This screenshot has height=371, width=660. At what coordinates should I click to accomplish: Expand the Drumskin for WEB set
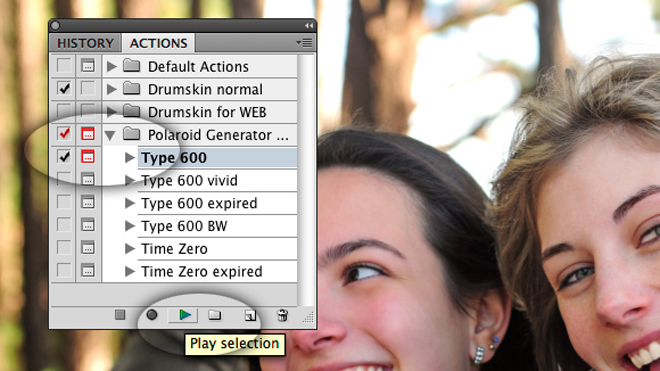112,112
